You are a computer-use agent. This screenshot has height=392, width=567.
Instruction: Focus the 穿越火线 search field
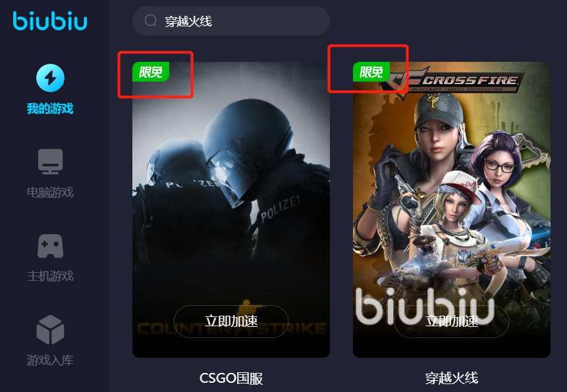click(231, 20)
